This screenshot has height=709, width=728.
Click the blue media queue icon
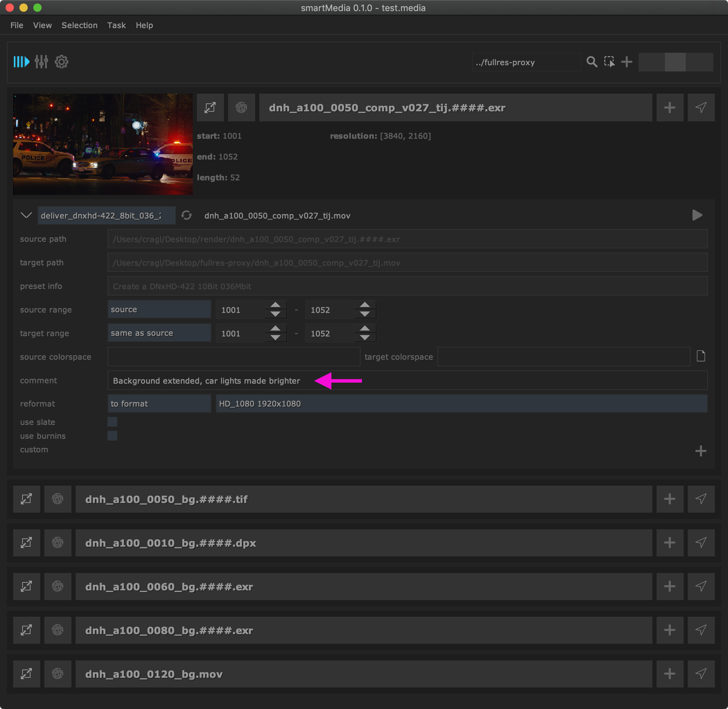(x=21, y=62)
